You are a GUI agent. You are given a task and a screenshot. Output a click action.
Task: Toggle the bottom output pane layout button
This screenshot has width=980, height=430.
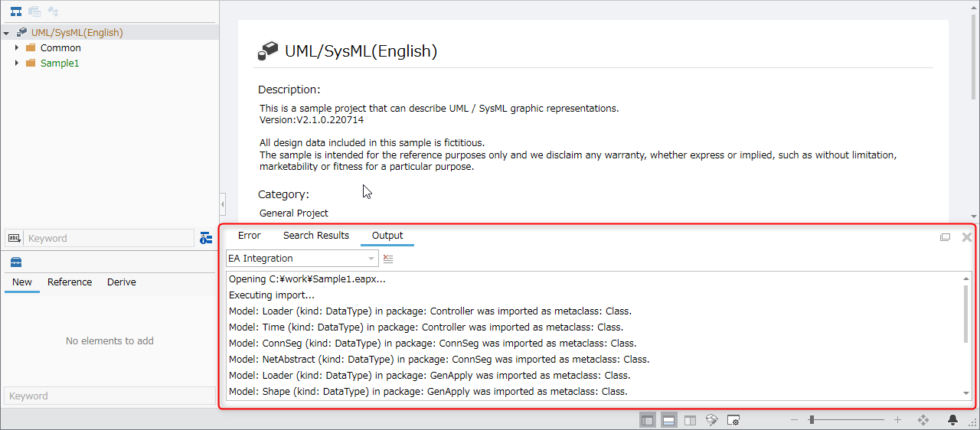coord(668,420)
